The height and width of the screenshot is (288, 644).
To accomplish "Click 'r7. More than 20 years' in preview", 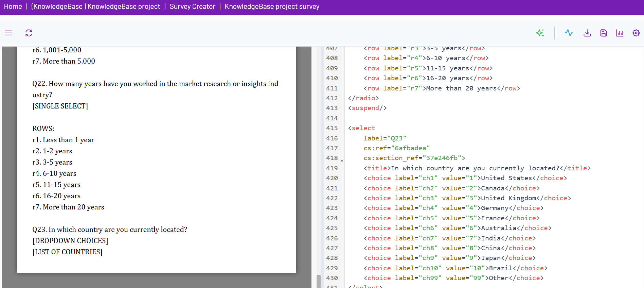I will tap(68, 207).
